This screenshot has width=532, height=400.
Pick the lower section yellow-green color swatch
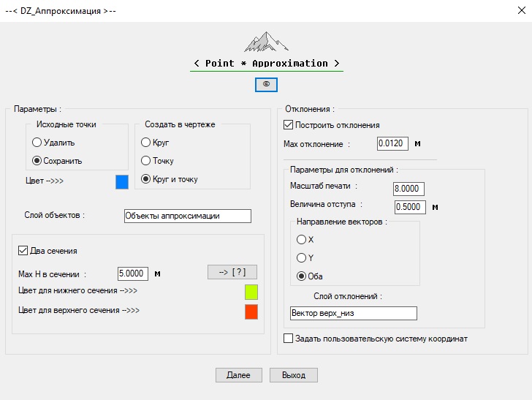(251, 293)
